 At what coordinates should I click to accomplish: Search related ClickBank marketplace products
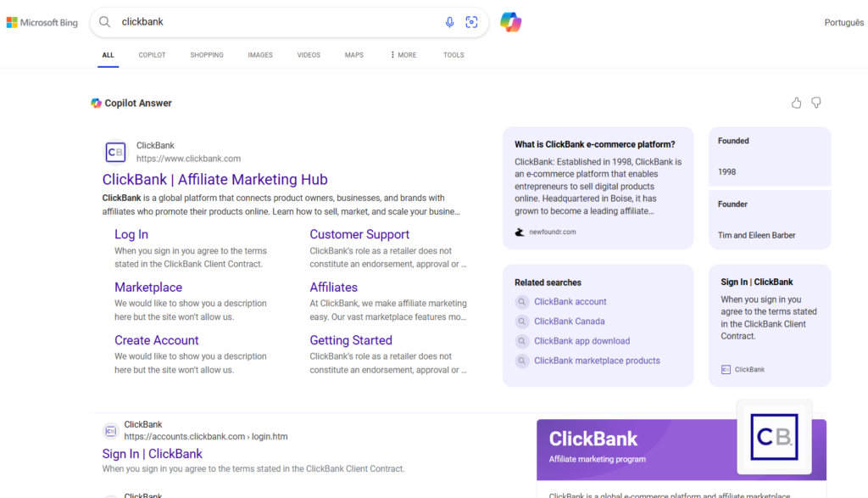pos(597,361)
